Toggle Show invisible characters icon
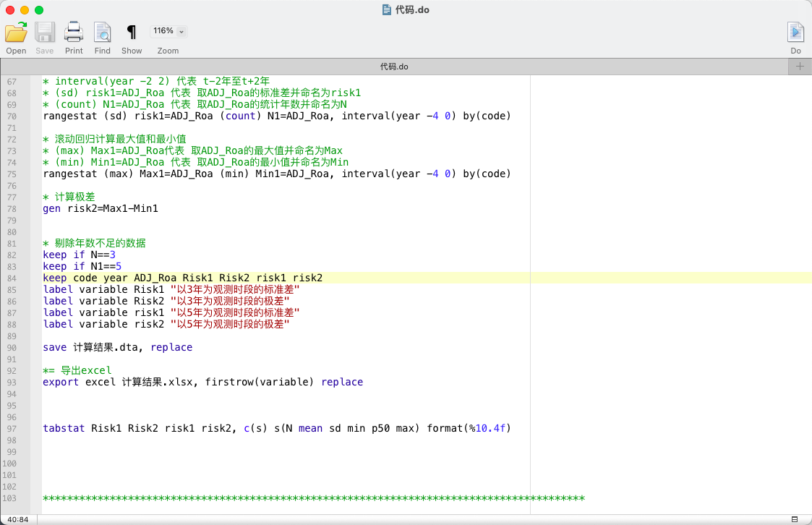The height and width of the screenshot is (525, 812). pos(132,32)
